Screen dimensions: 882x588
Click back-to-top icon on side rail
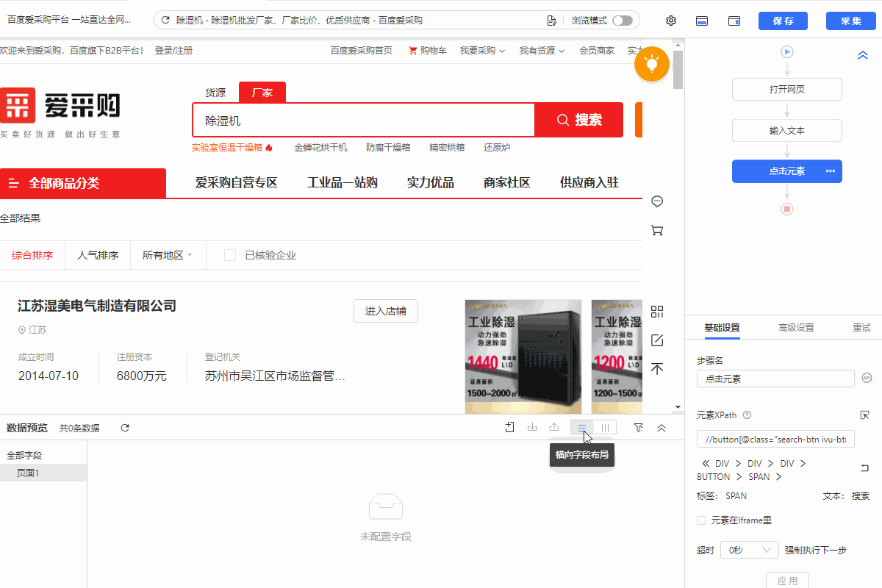(658, 368)
